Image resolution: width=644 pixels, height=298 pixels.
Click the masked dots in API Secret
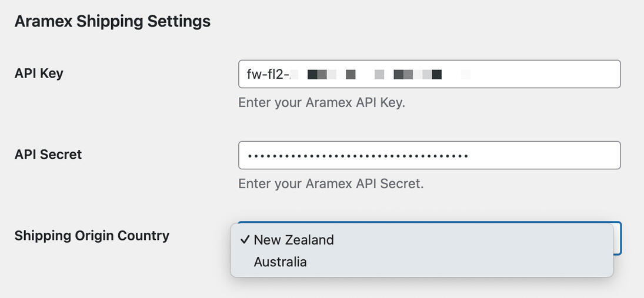coord(358,156)
